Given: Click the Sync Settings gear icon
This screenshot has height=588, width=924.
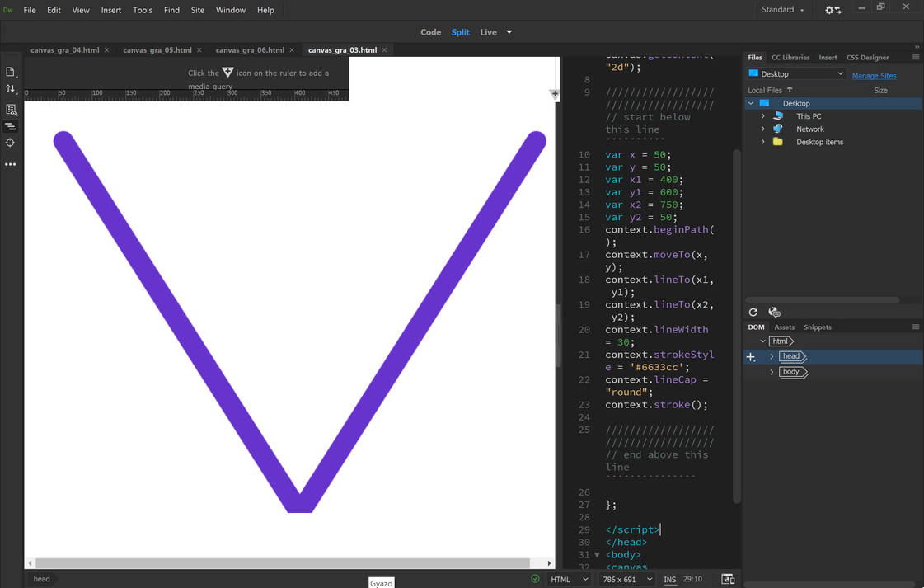Looking at the screenshot, I should [x=833, y=10].
